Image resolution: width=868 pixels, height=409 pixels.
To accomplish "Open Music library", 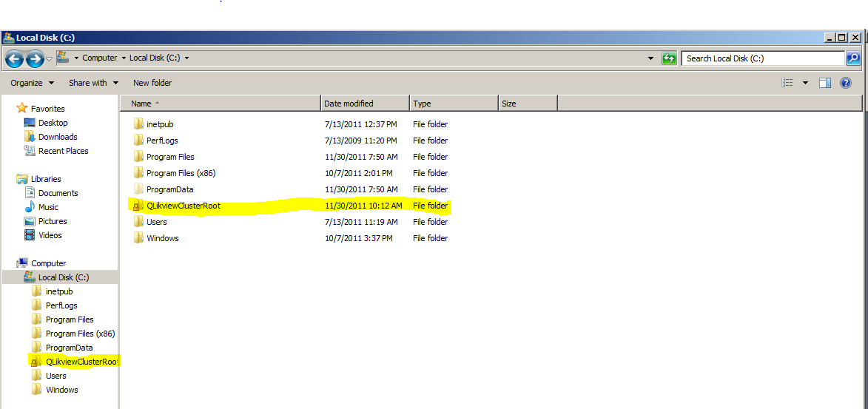I will (41, 207).
